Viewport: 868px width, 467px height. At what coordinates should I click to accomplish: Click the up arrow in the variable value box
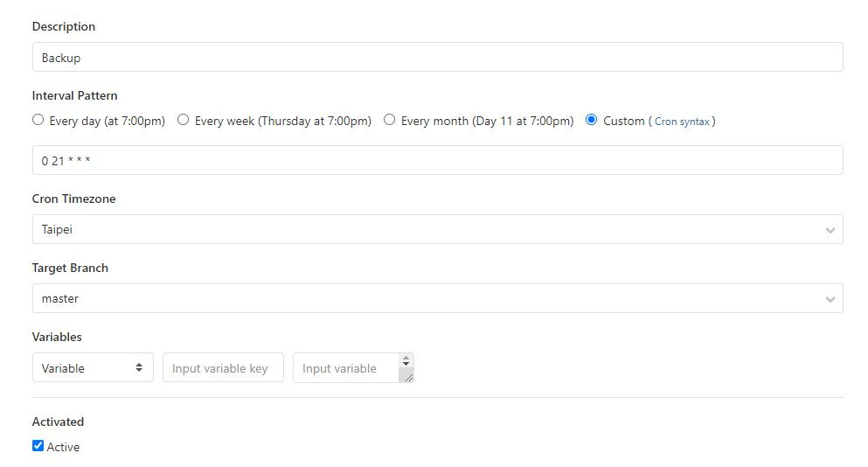click(x=406, y=359)
